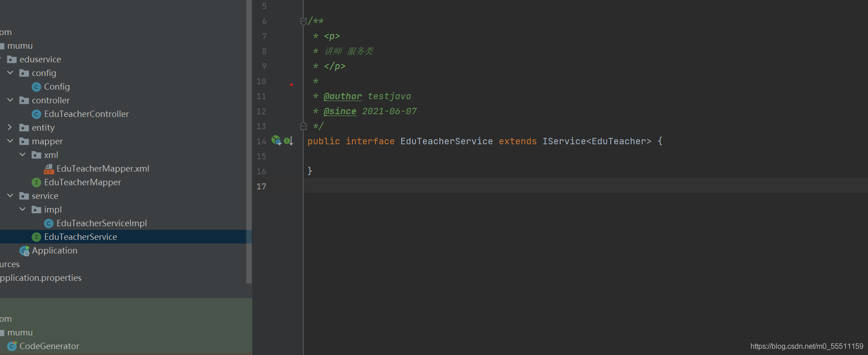868x355 pixels.
Task: Click IService in the interface declaration
Action: [564, 141]
